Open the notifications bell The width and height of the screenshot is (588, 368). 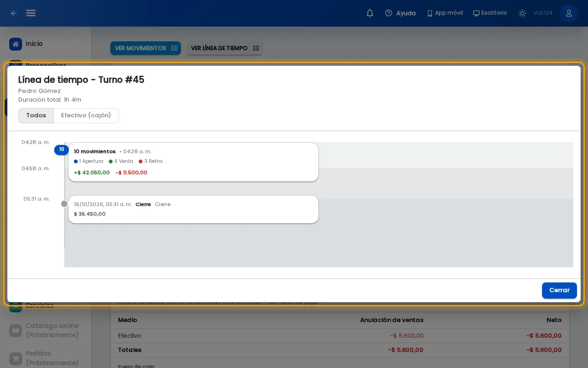[370, 13]
